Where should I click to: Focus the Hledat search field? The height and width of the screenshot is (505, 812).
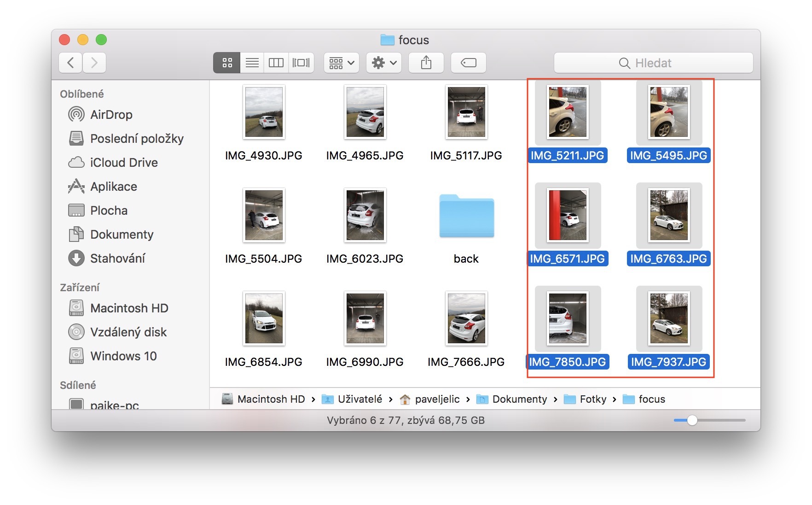(x=654, y=63)
